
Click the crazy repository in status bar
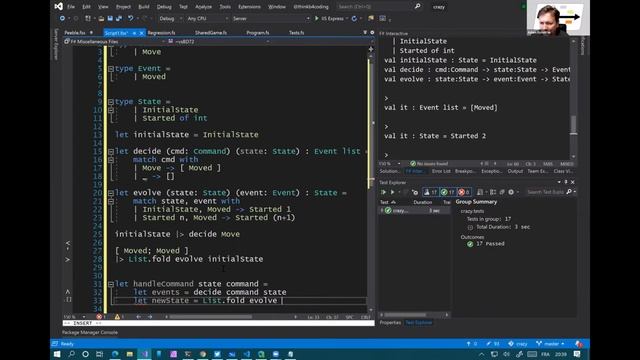pyautogui.click(x=518, y=344)
